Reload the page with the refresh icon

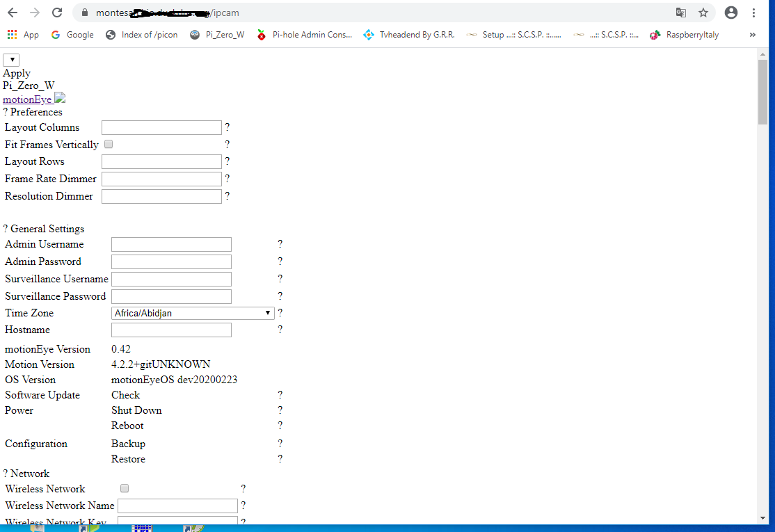[56, 12]
